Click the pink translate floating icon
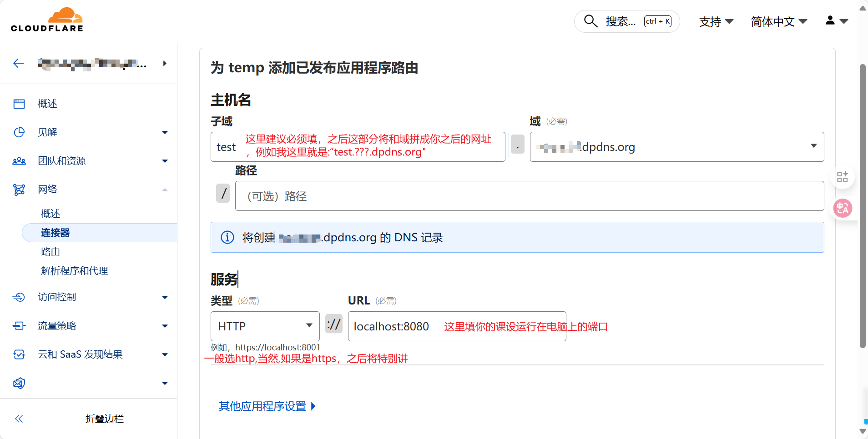 click(843, 208)
